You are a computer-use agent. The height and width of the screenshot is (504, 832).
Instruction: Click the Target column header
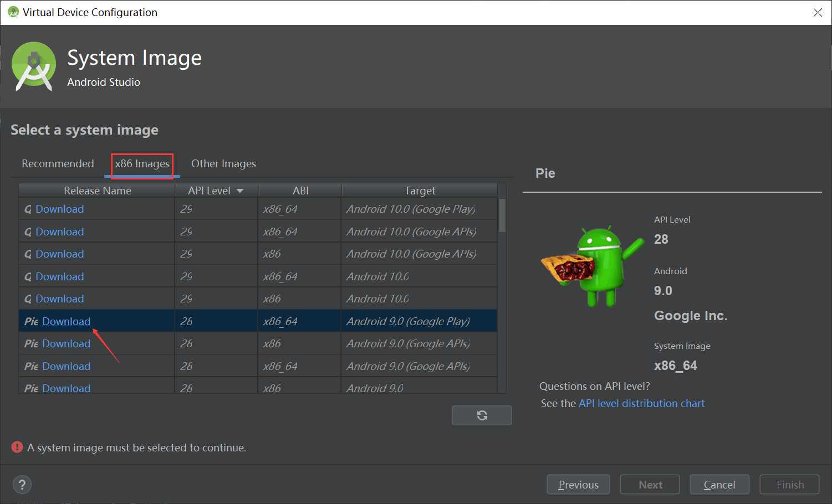[x=420, y=191]
